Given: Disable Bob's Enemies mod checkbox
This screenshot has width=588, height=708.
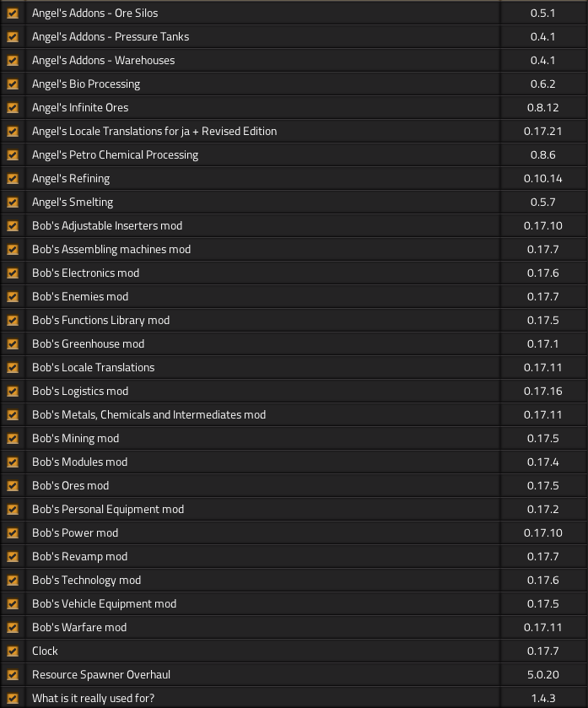Looking at the screenshot, I should tap(13, 296).
